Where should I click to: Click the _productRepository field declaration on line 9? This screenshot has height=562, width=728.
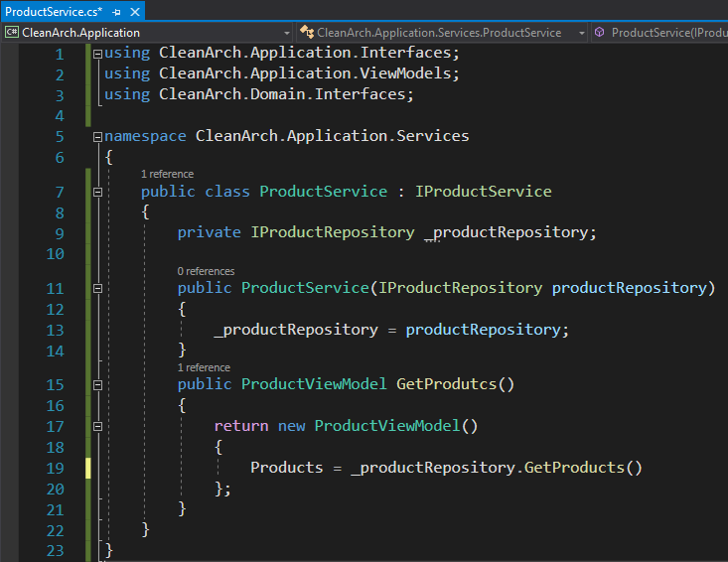(x=506, y=232)
